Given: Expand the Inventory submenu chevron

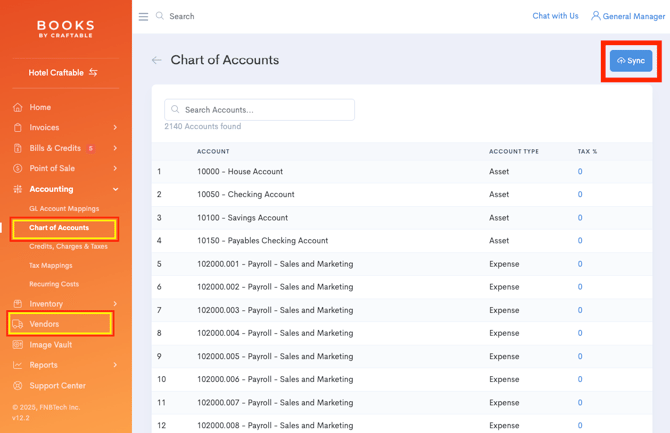Looking at the screenshot, I should coord(115,304).
